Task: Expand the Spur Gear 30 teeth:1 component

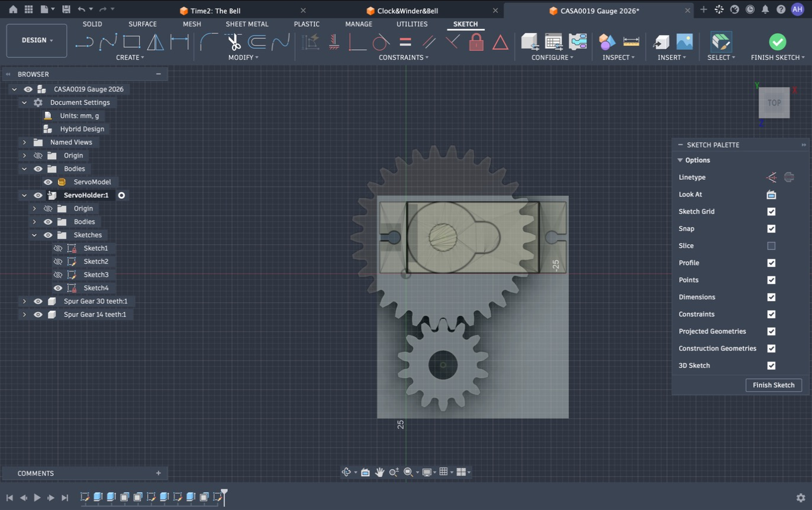Action: 24,301
